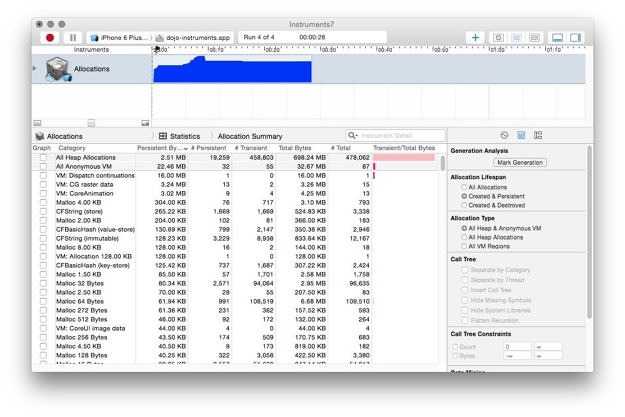The height and width of the screenshot is (417, 625).
Task: Open the Display Settings inspector icon
Action: click(521, 135)
